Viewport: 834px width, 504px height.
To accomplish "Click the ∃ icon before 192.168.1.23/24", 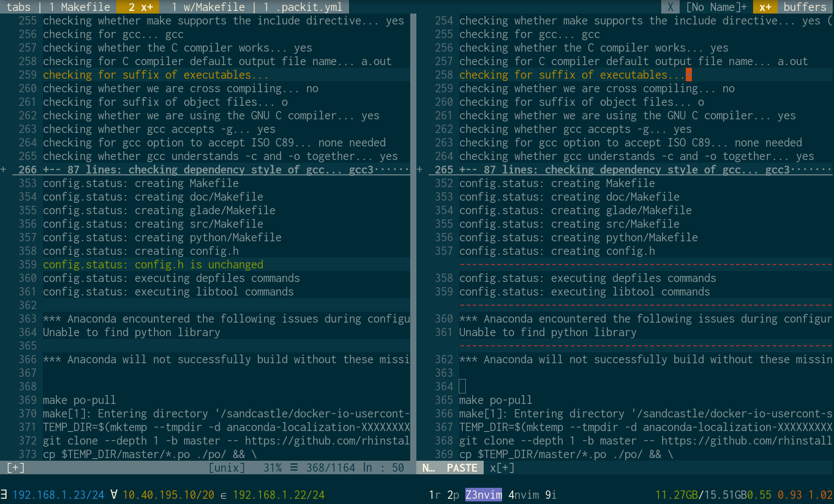I will pyautogui.click(x=5, y=494).
